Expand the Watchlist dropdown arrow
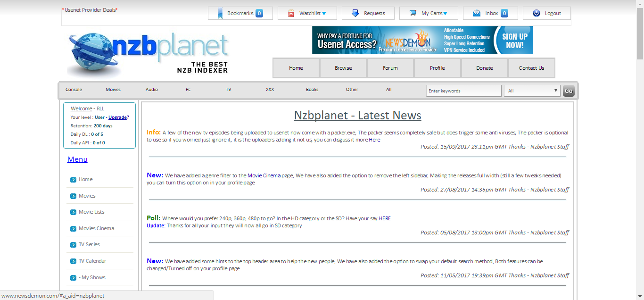644x300 pixels. click(x=324, y=13)
